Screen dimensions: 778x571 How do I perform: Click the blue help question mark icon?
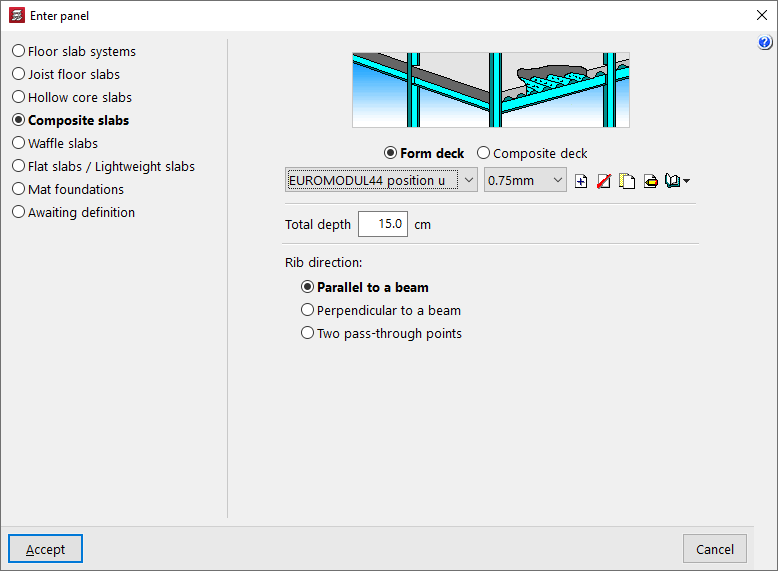(765, 43)
